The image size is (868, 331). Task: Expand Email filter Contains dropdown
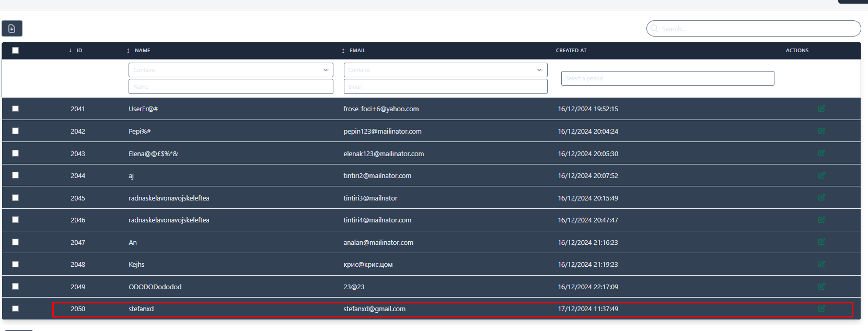click(445, 70)
